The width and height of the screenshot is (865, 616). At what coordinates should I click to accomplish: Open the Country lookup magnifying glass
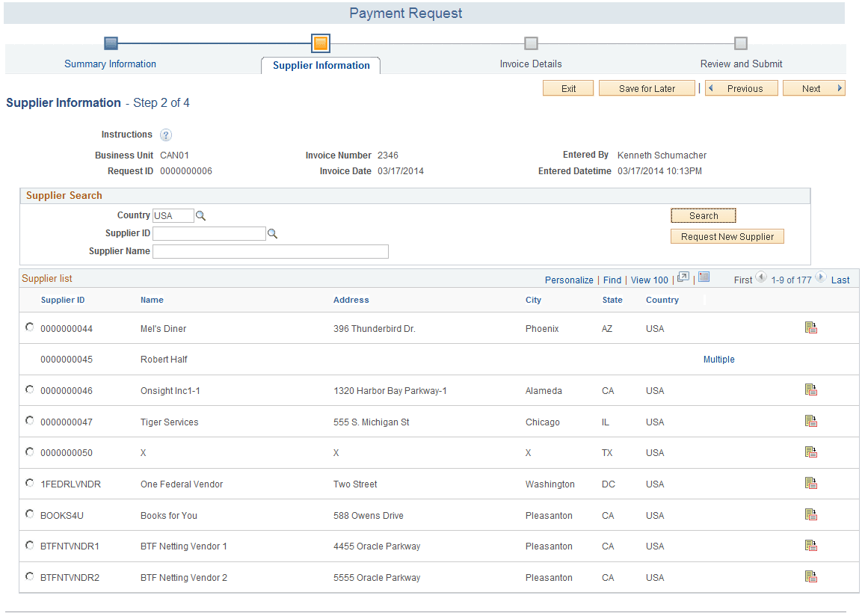pyautogui.click(x=200, y=215)
